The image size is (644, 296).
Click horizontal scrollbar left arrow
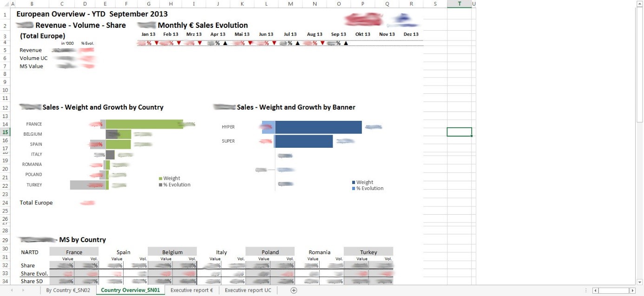click(x=596, y=290)
